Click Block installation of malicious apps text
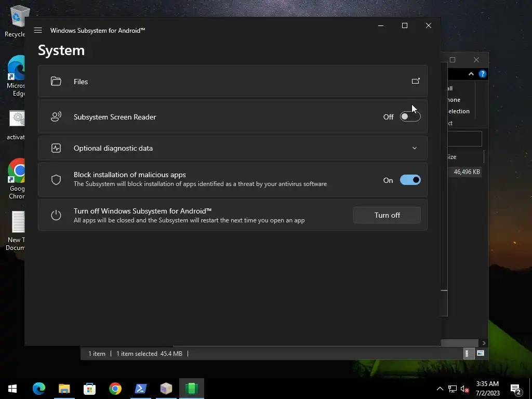 click(x=129, y=175)
